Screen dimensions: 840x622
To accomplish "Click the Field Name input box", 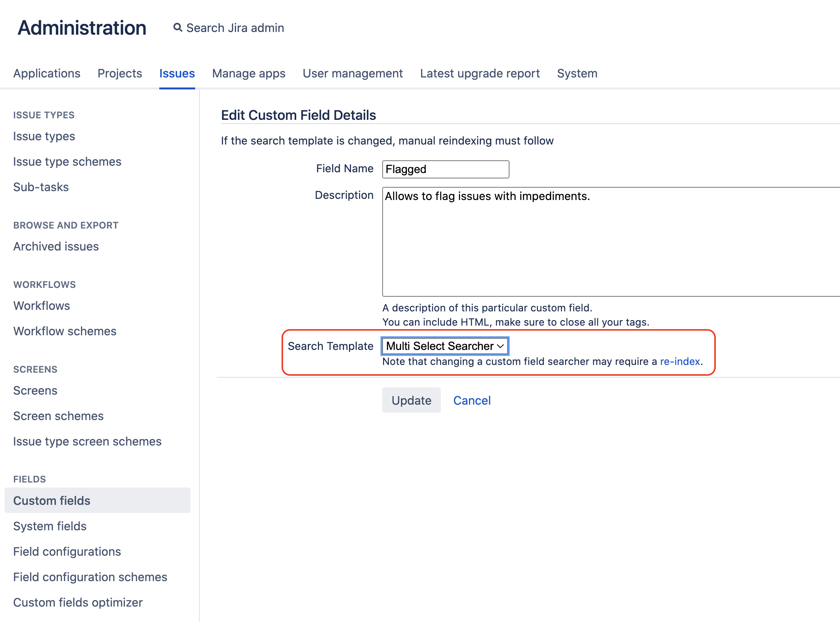I will click(x=445, y=169).
